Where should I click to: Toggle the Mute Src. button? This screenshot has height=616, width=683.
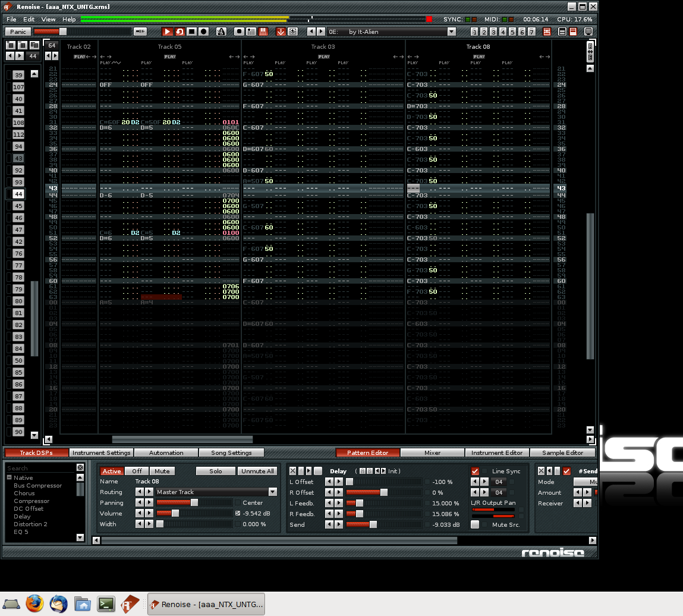point(475,524)
